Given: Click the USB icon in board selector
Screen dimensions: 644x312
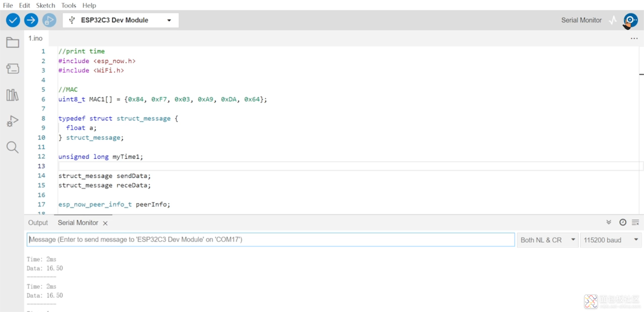Looking at the screenshot, I should (72, 20).
